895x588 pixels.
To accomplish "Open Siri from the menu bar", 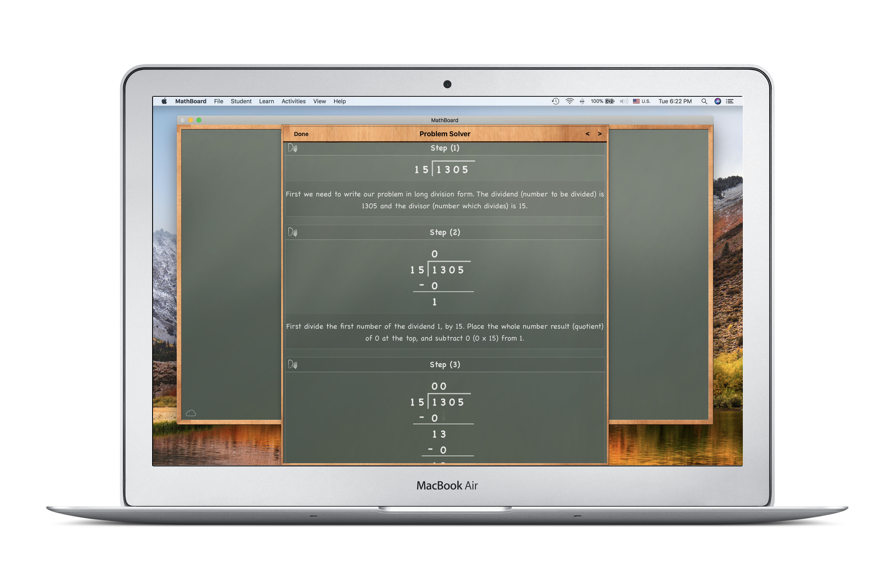I will click(x=718, y=101).
